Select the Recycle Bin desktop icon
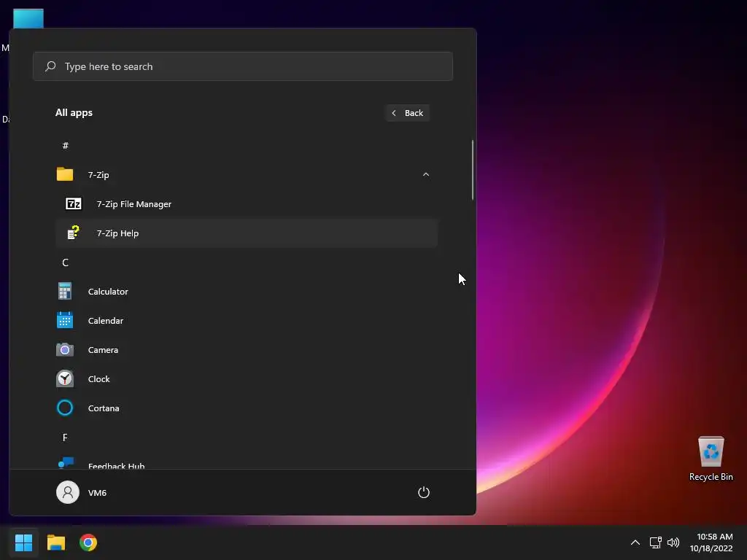747x560 pixels. point(711,459)
